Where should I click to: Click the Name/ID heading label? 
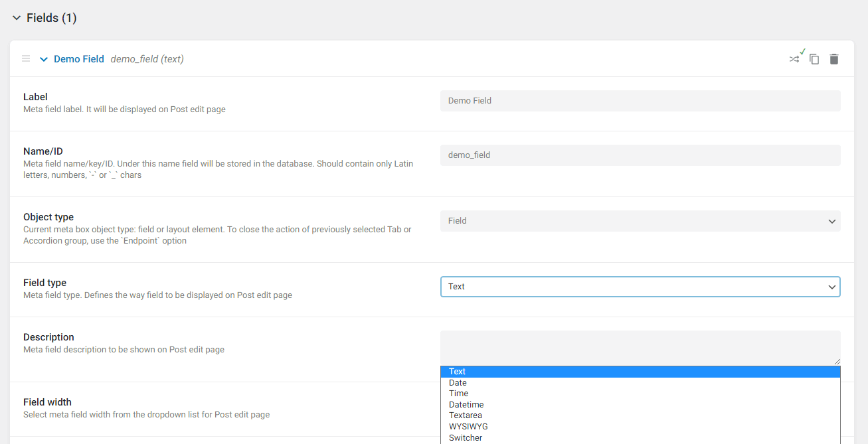click(x=43, y=151)
